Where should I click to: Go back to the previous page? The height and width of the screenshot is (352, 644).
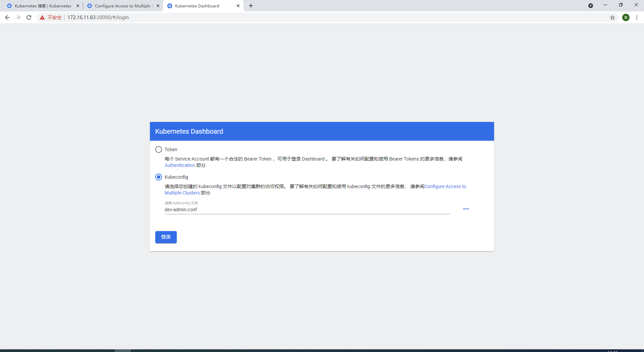click(x=7, y=17)
